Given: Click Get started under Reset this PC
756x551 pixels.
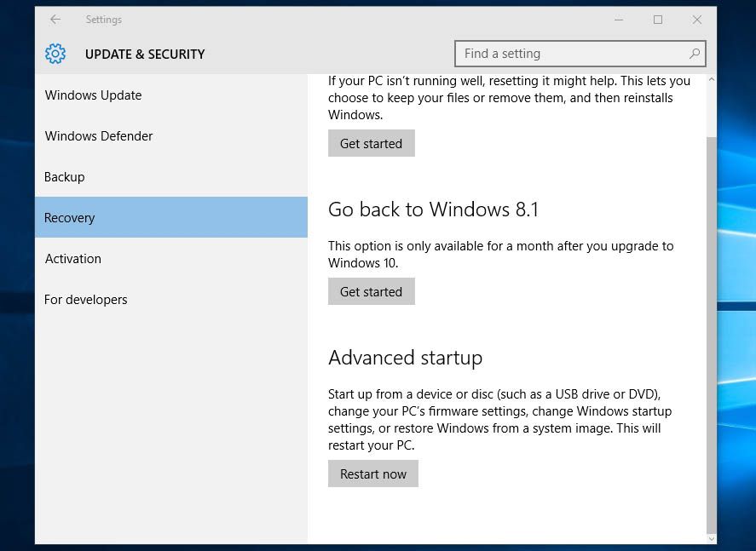Looking at the screenshot, I should (372, 143).
